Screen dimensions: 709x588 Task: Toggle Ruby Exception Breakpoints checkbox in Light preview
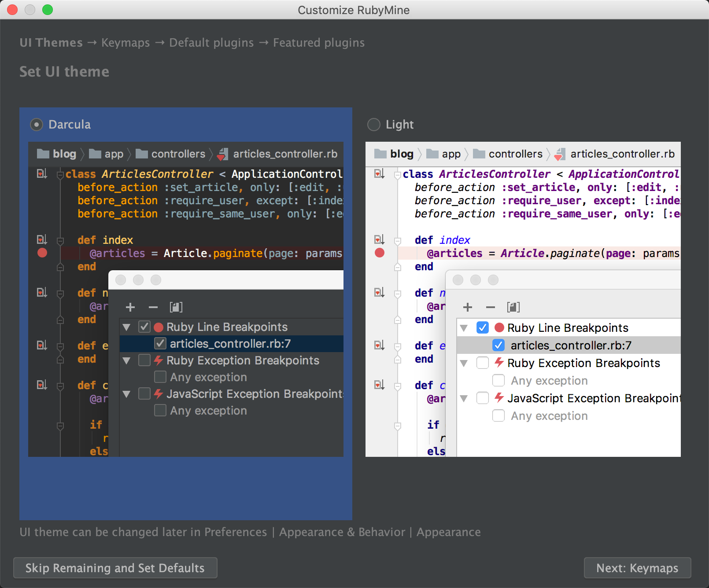tap(483, 363)
